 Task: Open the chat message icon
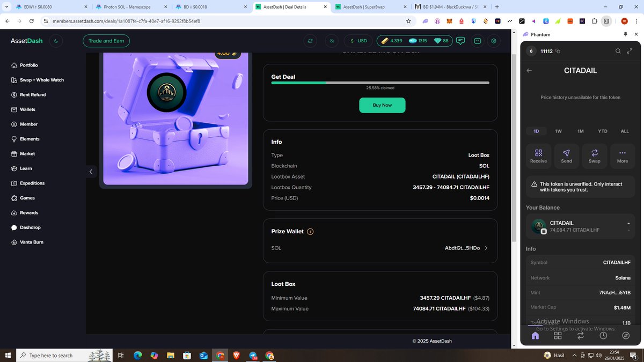click(460, 41)
